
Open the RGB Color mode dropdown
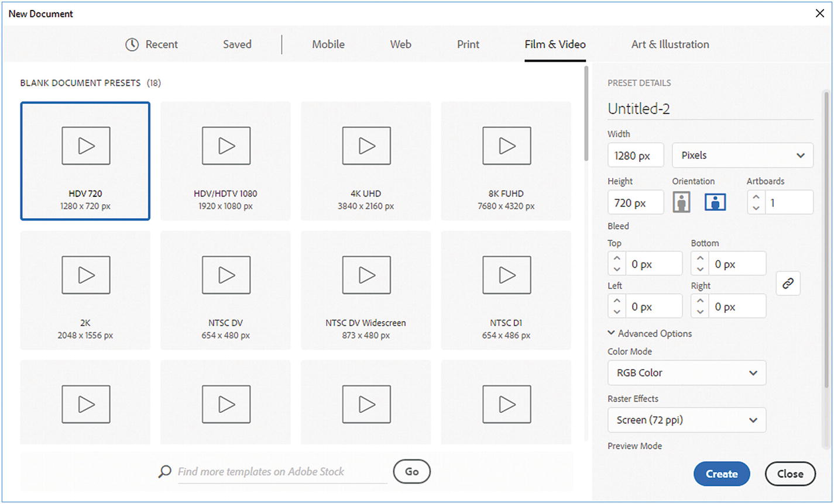[687, 373]
